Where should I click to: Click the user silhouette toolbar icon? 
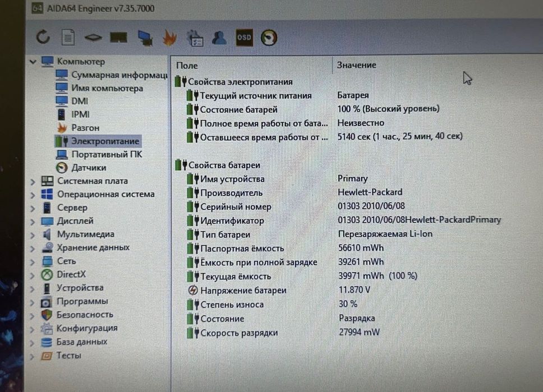(219, 38)
